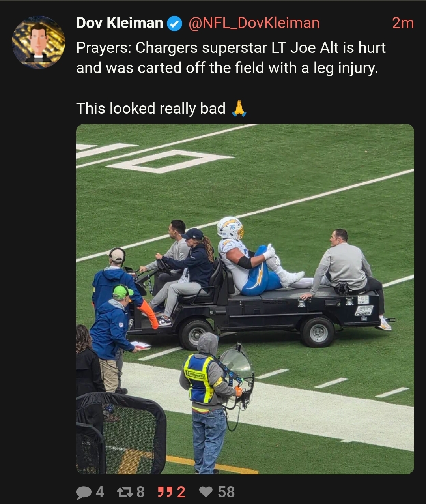Screen dimensions: 426x504
Task: Like the tweet with the heart icon
Action: [206, 492]
